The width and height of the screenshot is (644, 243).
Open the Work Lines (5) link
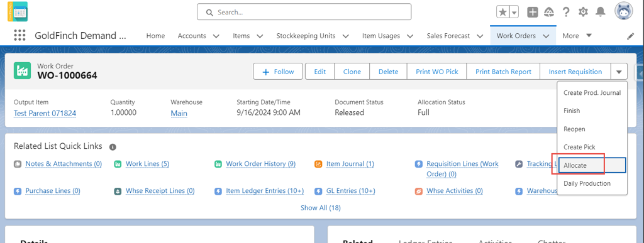point(147,164)
